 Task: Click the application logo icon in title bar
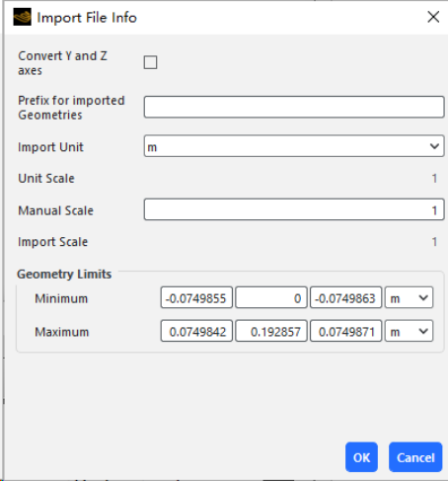(22, 17)
